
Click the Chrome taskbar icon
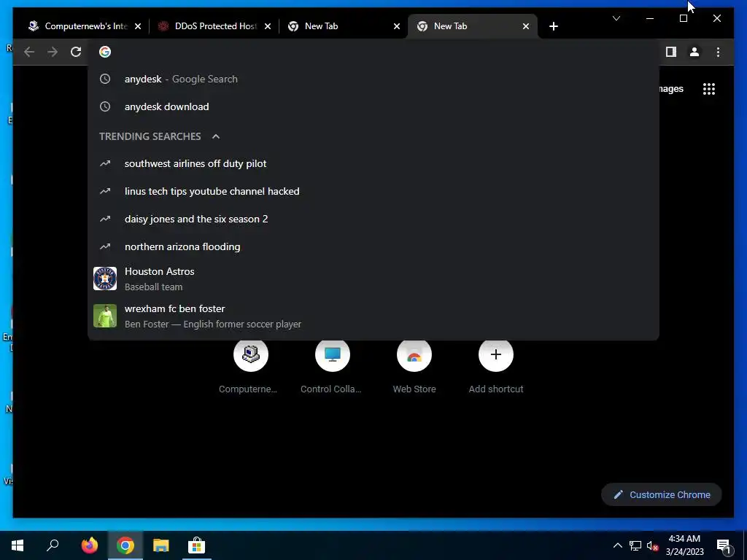point(125,545)
